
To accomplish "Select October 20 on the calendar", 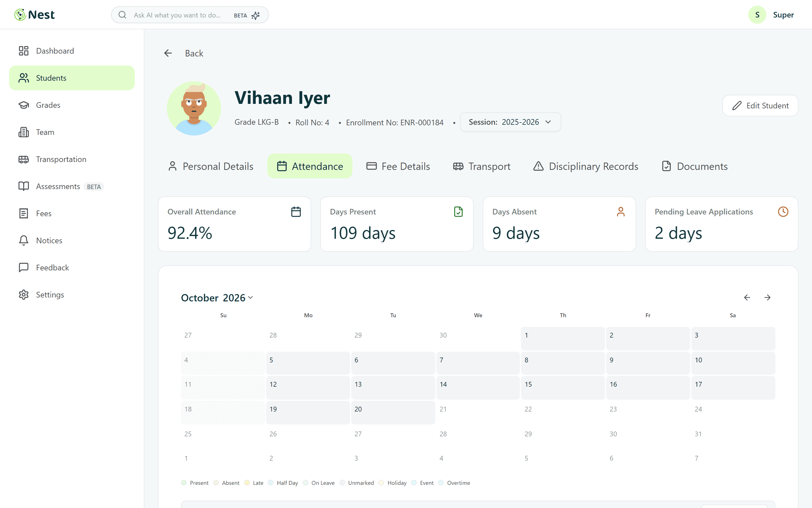I will point(393,412).
